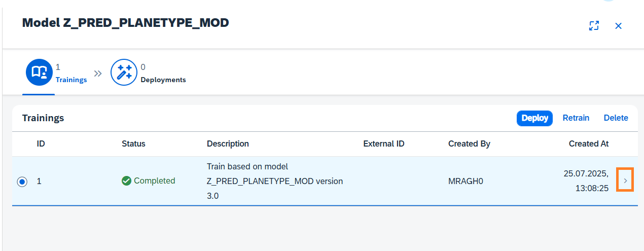The height and width of the screenshot is (251, 644).
Task: Click the green Completed checkmark icon
Action: click(126, 181)
